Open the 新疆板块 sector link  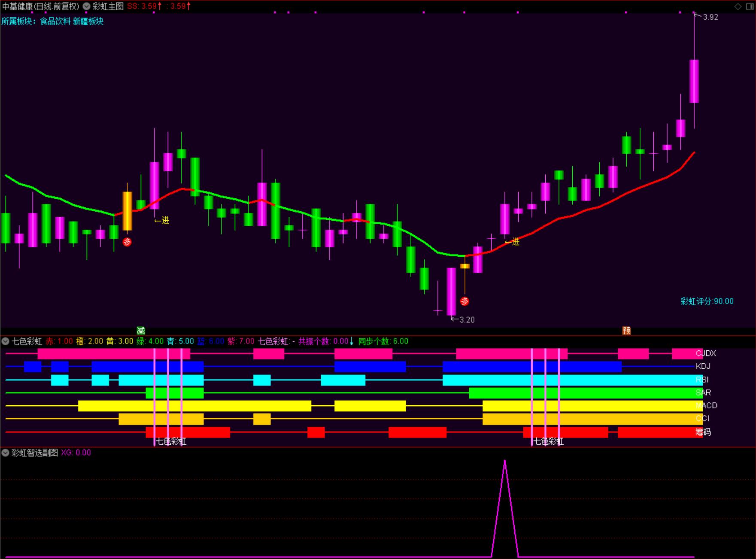[88, 21]
